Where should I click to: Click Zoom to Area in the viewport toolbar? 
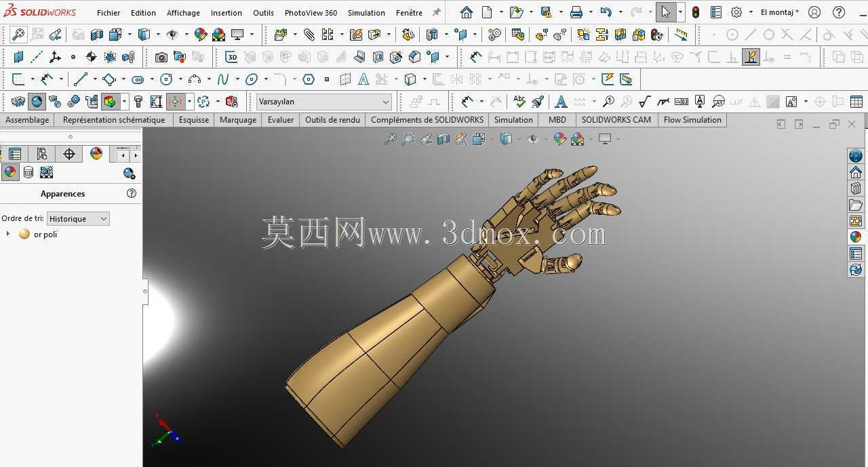click(x=408, y=139)
